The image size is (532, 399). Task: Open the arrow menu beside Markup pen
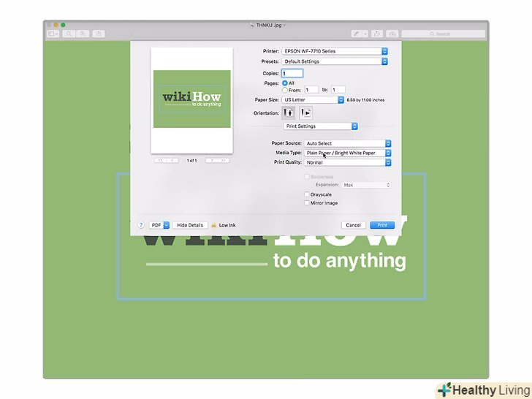pos(365,34)
